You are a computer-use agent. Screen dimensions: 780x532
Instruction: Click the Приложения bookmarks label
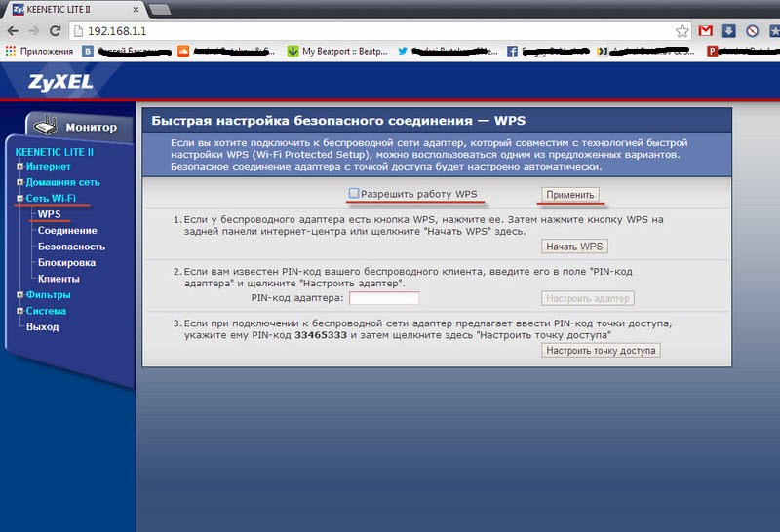[x=46, y=51]
